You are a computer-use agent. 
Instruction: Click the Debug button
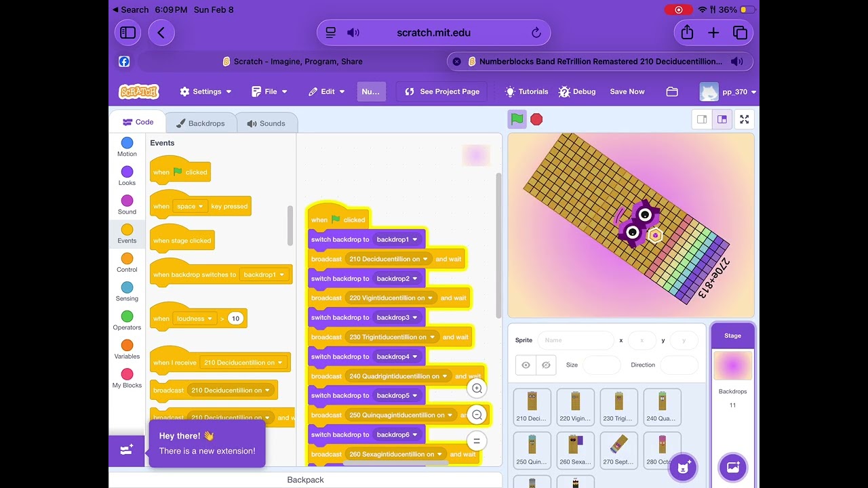coord(577,91)
